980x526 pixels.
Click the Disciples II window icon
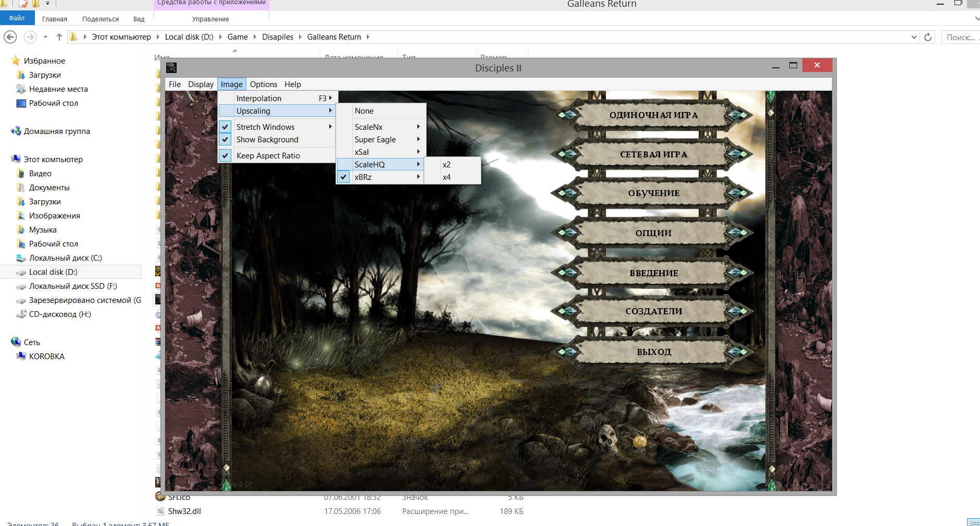[x=171, y=68]
